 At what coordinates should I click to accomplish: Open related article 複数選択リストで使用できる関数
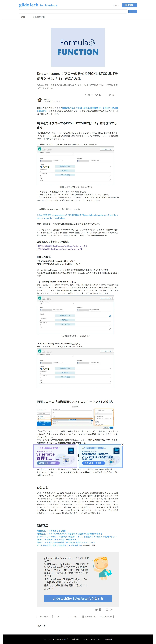click(x=51, y=531)
